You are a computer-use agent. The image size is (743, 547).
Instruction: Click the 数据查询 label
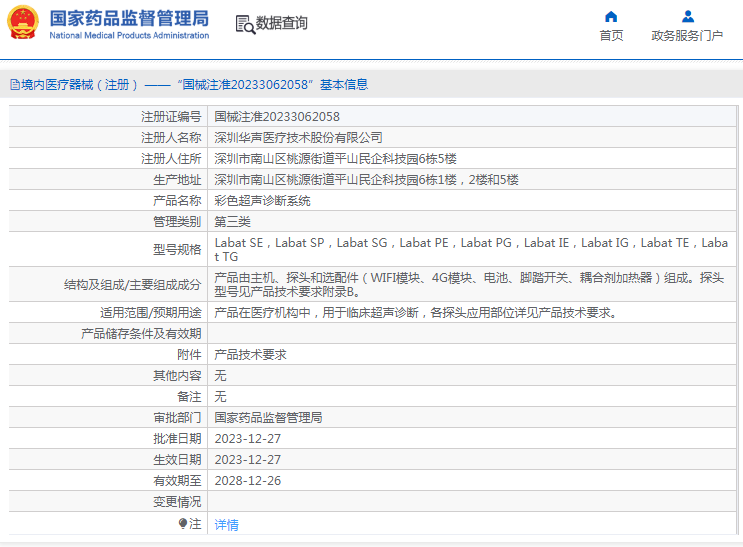point(281,23)
